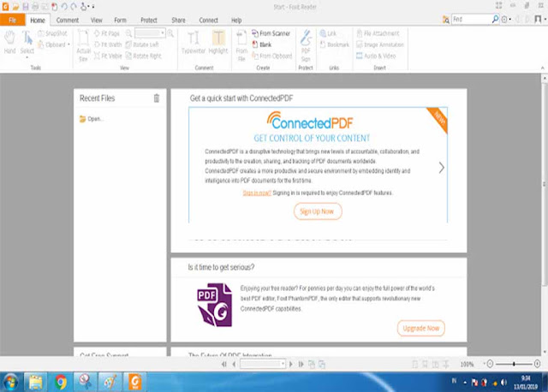Select the Highlight tool

(x=218, y=42)
